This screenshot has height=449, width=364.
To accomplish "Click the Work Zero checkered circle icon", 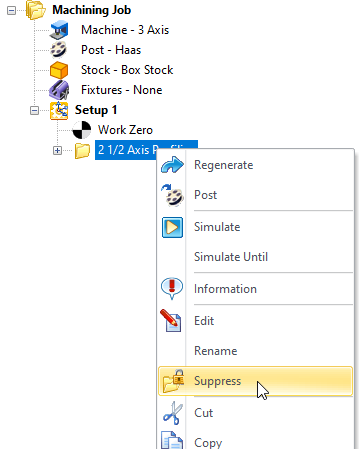I will point(82,130).
